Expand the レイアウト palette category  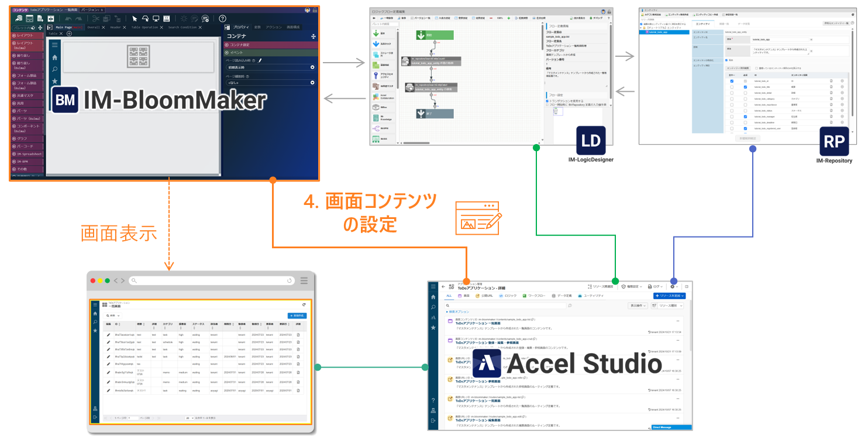point(27,36)
